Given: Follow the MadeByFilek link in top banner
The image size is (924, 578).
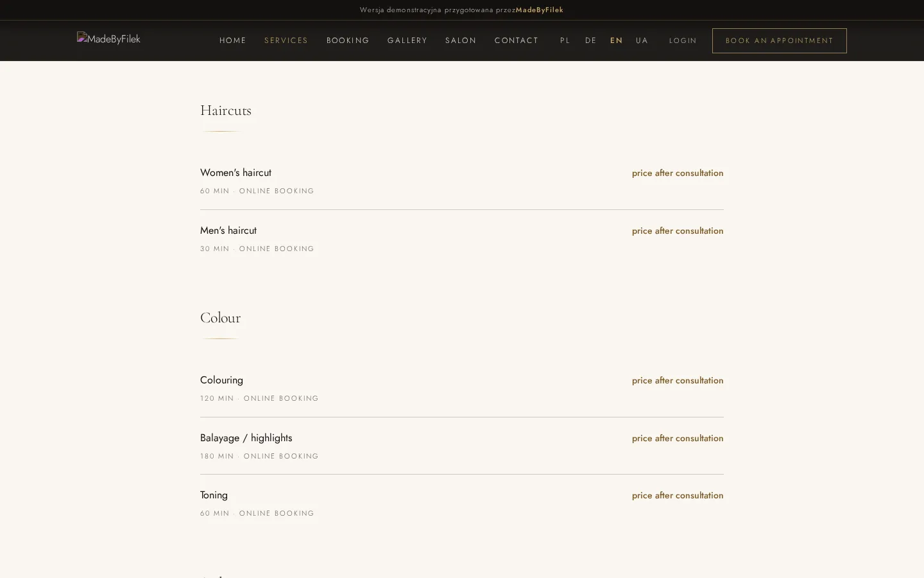Looking at the screenshot, I should pos(540,10).
